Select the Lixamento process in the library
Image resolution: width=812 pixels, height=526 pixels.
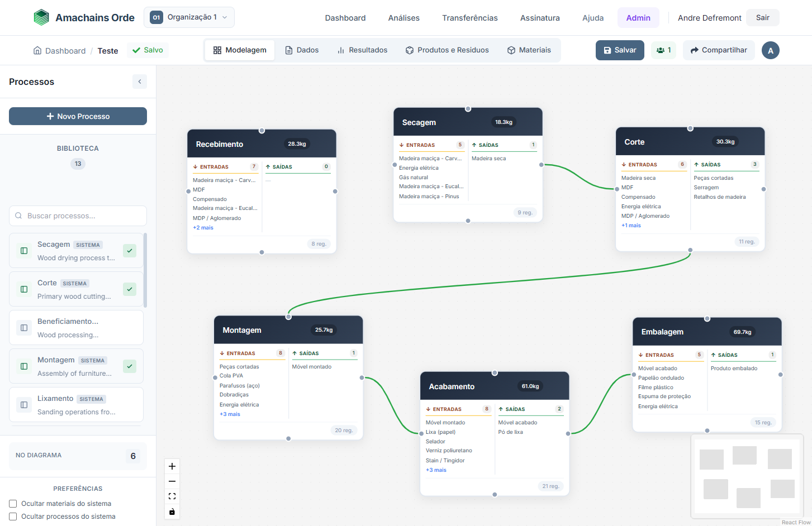click(x=76, y=405)
